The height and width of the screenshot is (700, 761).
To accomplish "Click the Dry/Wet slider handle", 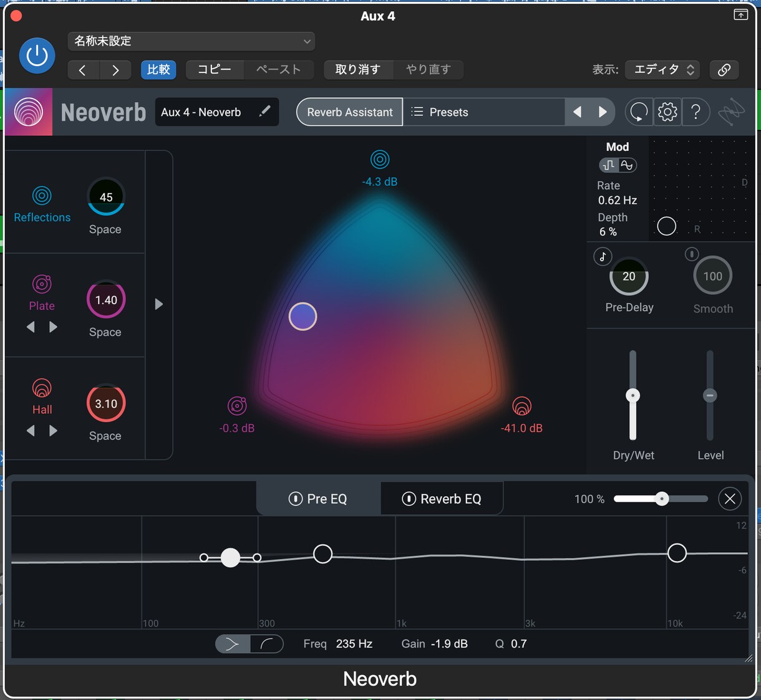I will click(x=633, y=395).
